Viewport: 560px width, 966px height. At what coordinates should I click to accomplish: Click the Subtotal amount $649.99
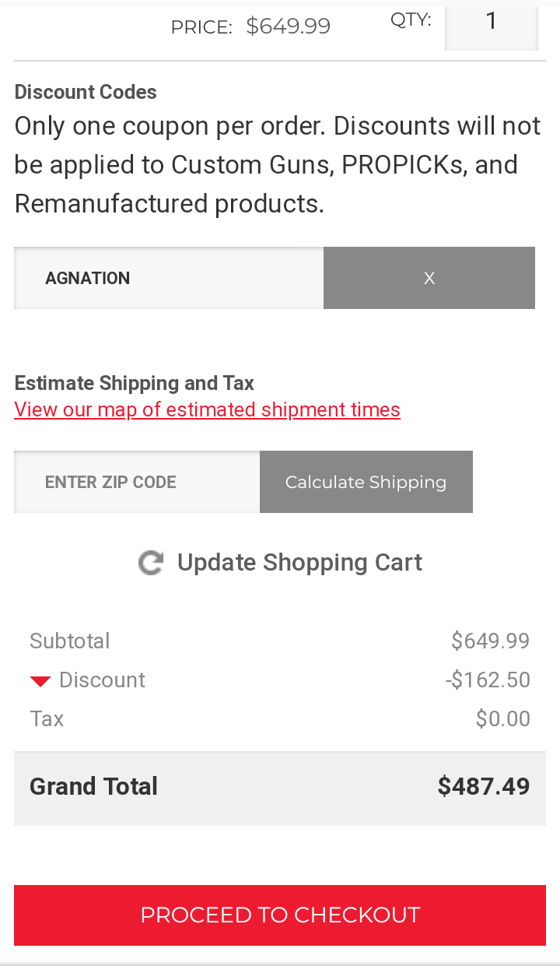(491, 641)
